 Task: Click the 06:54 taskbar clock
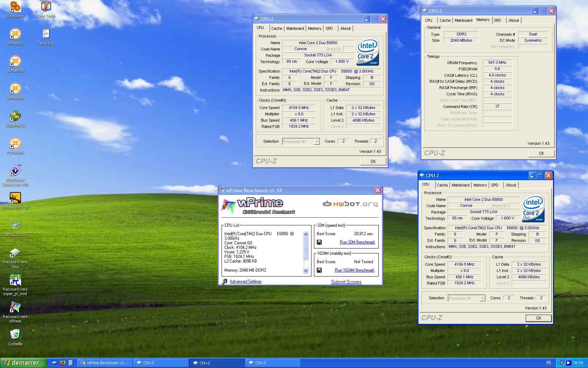[x=578, y=363]
